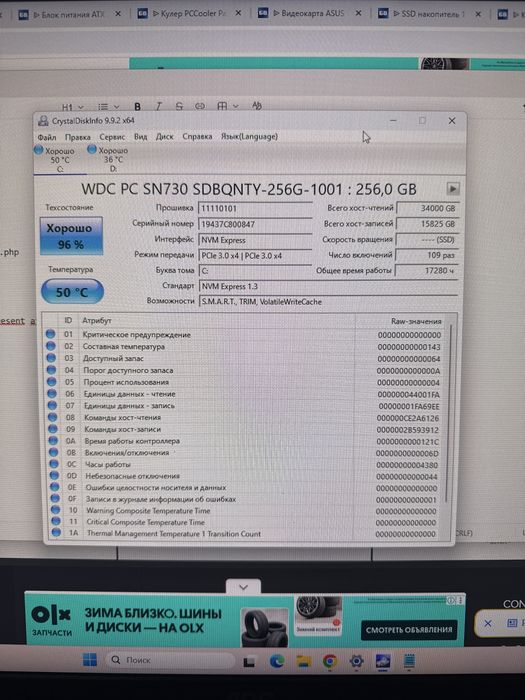Click the Raw-значения column header
The height and width of the screenshot is (700, 525).
tap(416, 321)
